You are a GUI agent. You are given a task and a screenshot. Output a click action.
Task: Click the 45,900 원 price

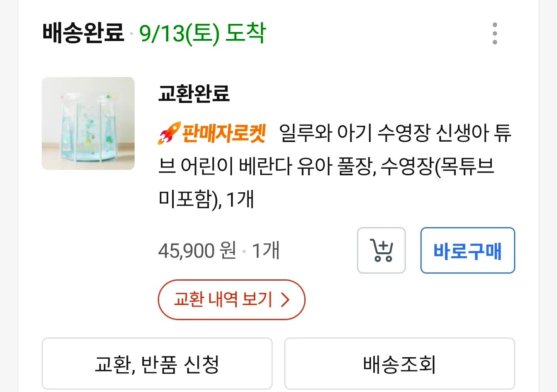pos(197,250)
